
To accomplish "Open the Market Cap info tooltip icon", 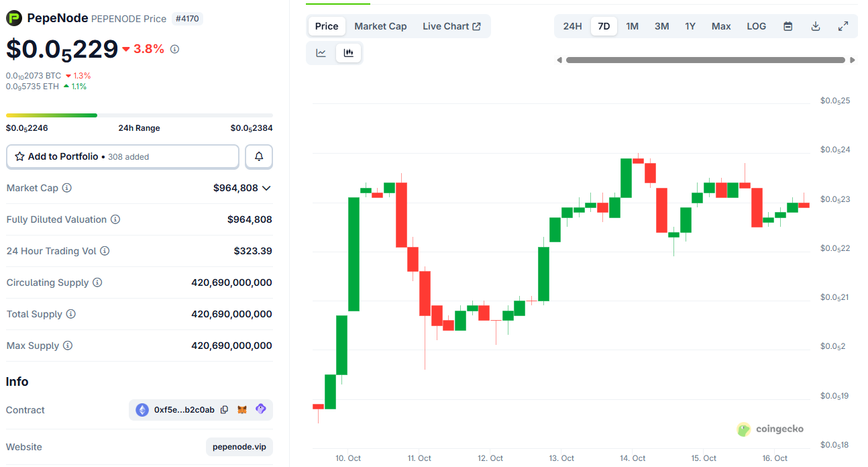I will tap(66, 188).
